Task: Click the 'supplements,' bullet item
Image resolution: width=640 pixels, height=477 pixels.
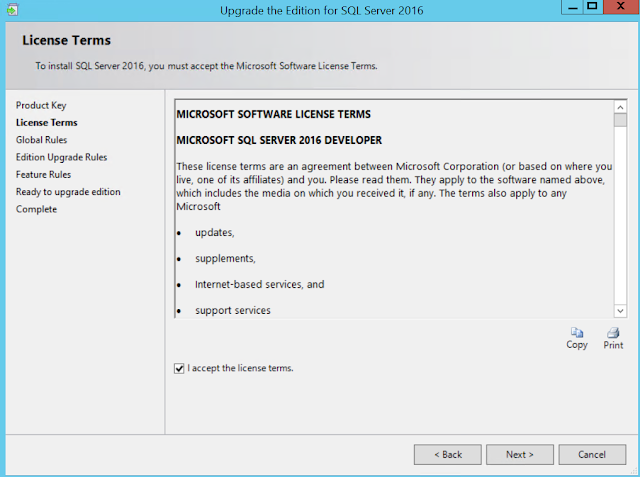Action: (225, 259)
